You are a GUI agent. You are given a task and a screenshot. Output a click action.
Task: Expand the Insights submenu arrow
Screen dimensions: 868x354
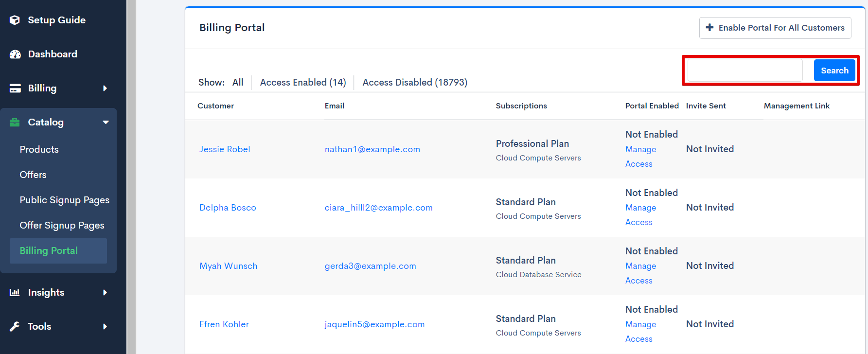click(105, 292)
